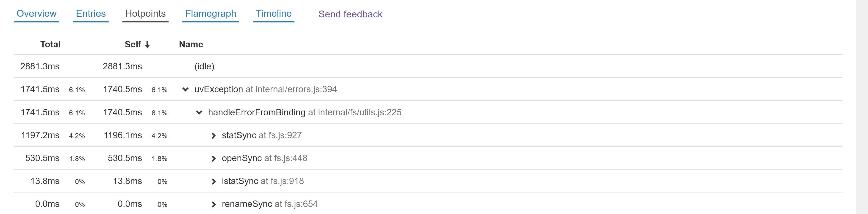Click the Send feedback link
868x214 pixels.
350,14
